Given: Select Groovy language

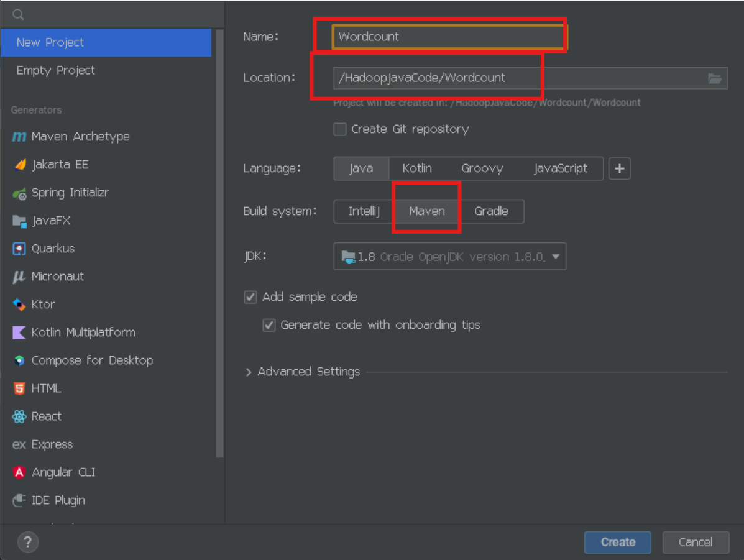Looking at the screenshot, I should [x=482, y=168].
